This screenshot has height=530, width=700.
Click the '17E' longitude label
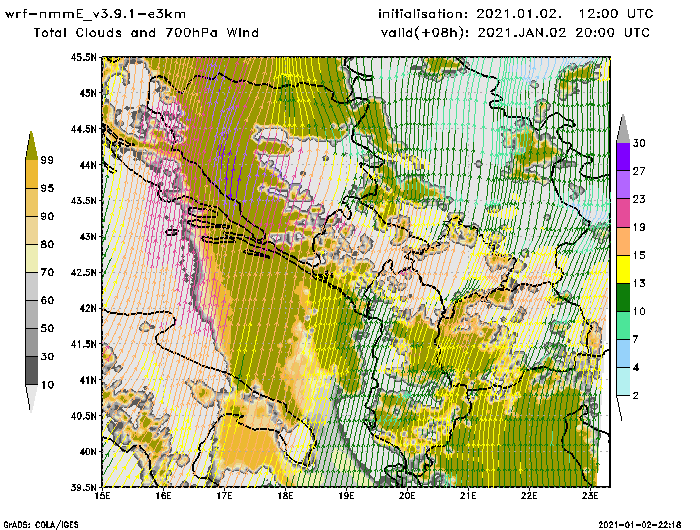coord(224,496)
